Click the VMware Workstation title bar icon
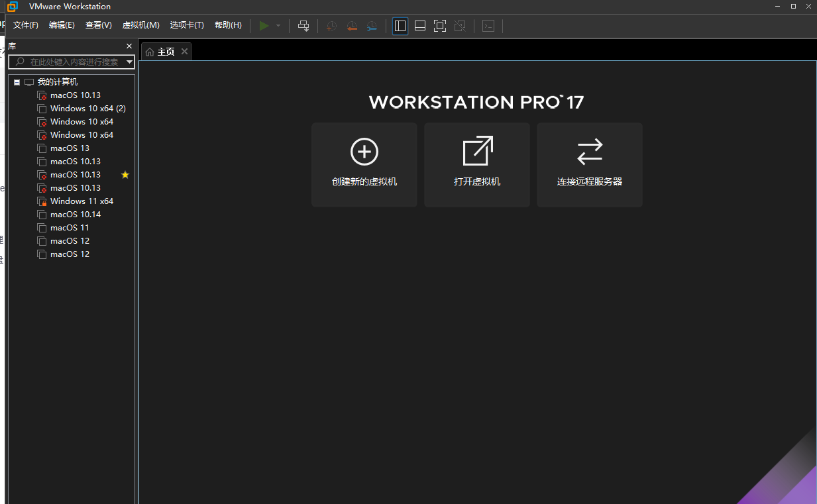This screenshot has height=504, width=817. [x=12, y=7]
